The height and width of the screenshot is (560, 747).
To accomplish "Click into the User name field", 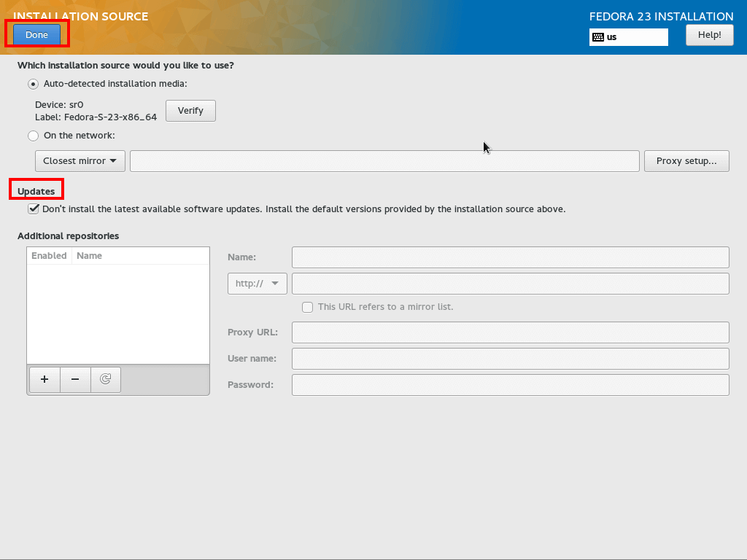I will [510, 359].
